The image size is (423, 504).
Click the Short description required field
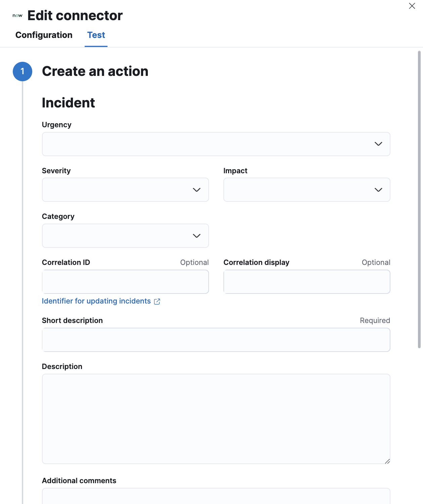pyautogui.click(x=216, y=340)
